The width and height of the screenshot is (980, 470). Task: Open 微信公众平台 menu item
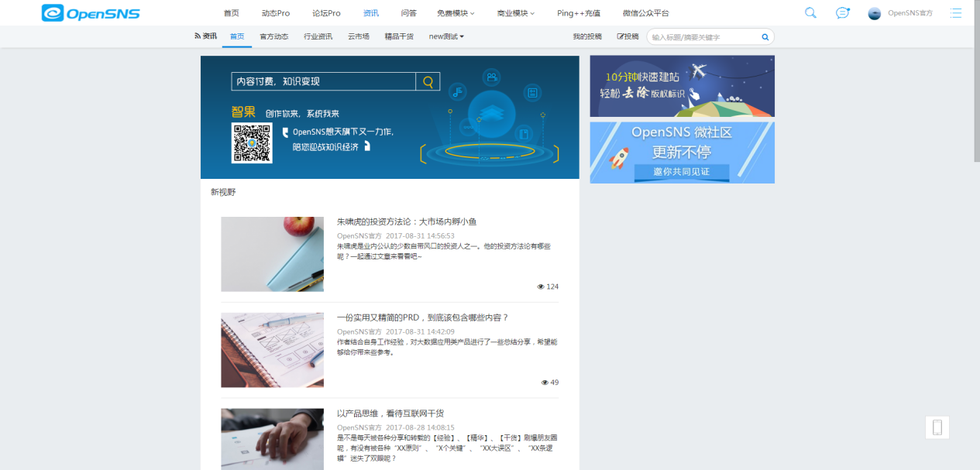(x=645, y=13)
